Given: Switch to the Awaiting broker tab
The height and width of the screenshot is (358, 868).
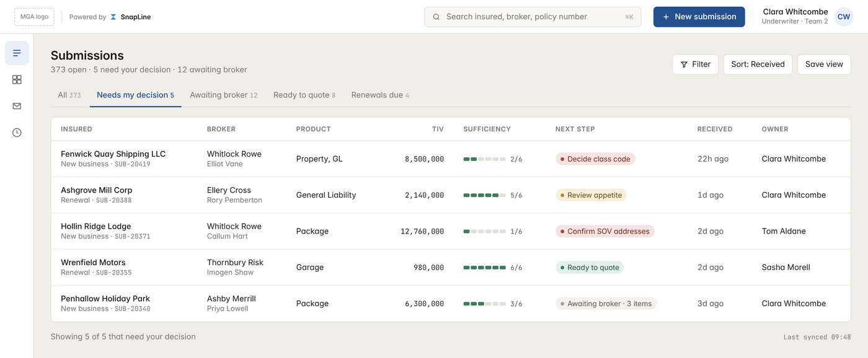Looking at the screenshot, I should pyautogui.click(x=223, y=95).
